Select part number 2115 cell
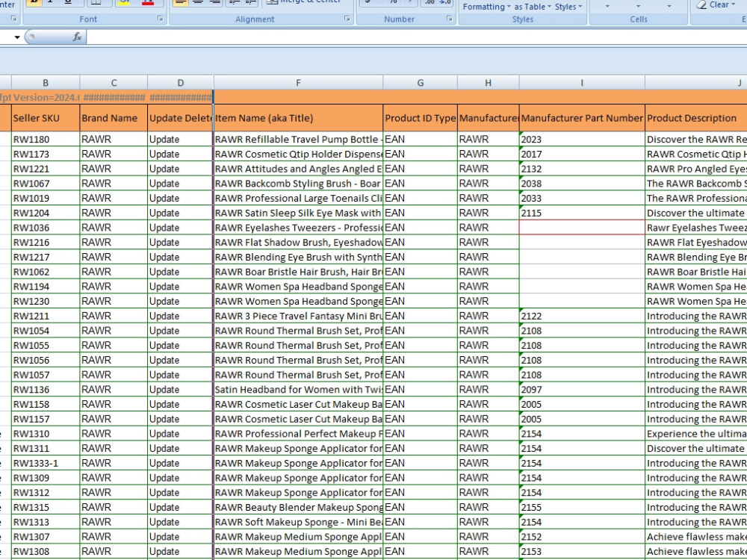The height and width of the screenshot is (560, 747). (582, 213)
